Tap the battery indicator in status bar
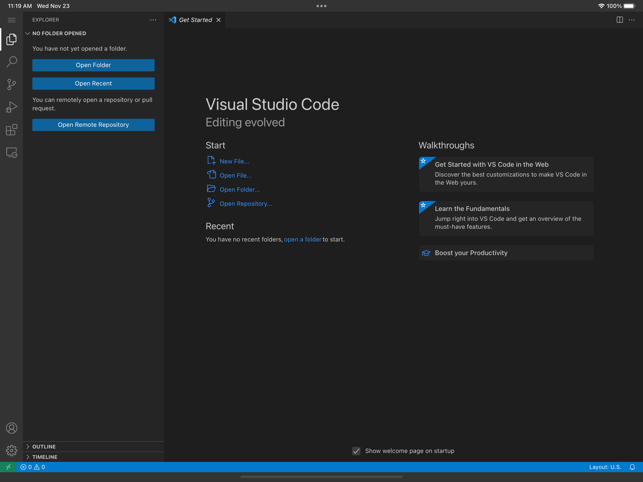This screenshot has width=643, height=482. point(629,6)
